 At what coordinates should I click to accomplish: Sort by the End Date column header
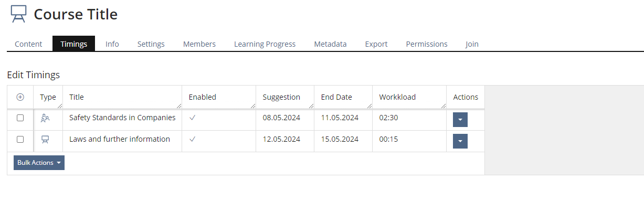[x=336, y=97]
